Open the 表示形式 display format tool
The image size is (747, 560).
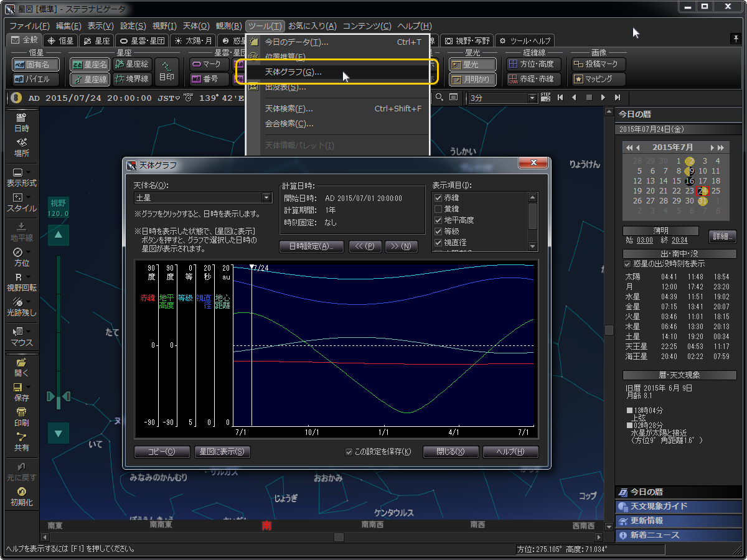click(21, 177)
